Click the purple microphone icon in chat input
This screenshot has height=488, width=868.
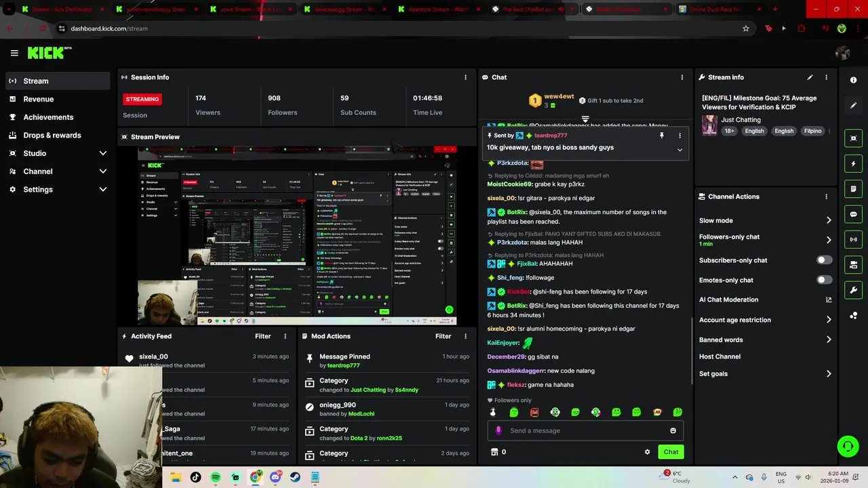click(498, 430)
